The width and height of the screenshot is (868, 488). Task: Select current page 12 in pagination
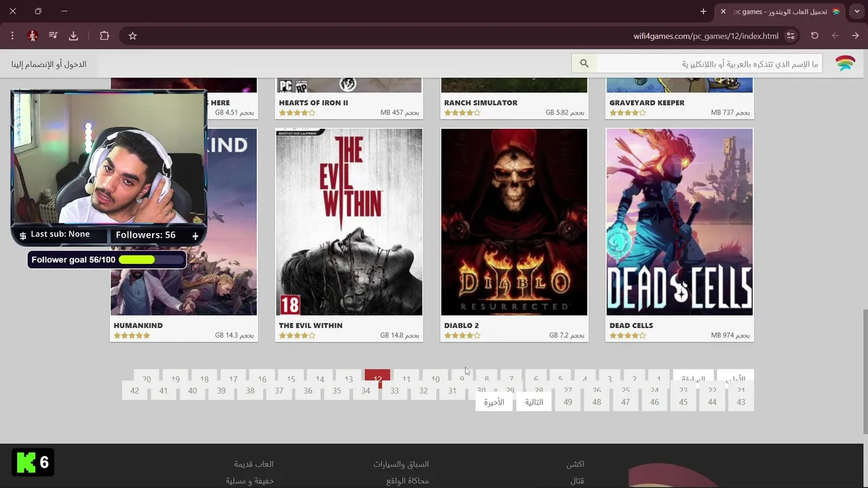[x=377, y=377]
